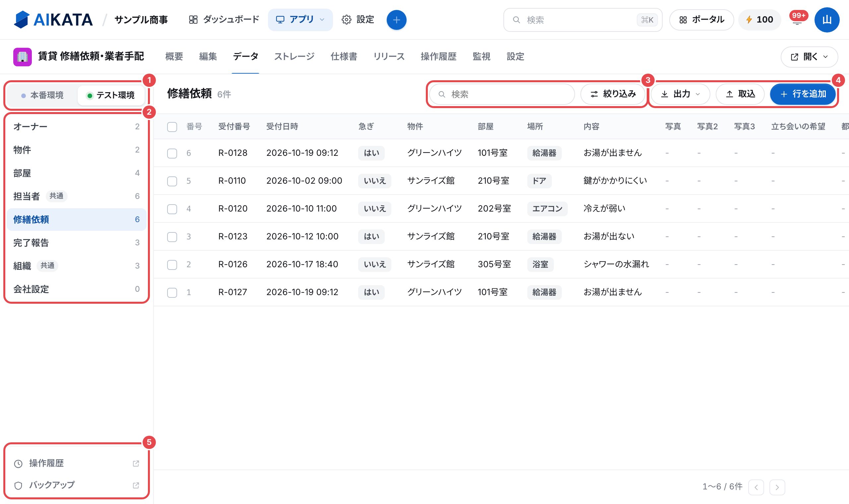Click the global 検索 field with ⌘K
Screen dimensions: 849x504
583,20
